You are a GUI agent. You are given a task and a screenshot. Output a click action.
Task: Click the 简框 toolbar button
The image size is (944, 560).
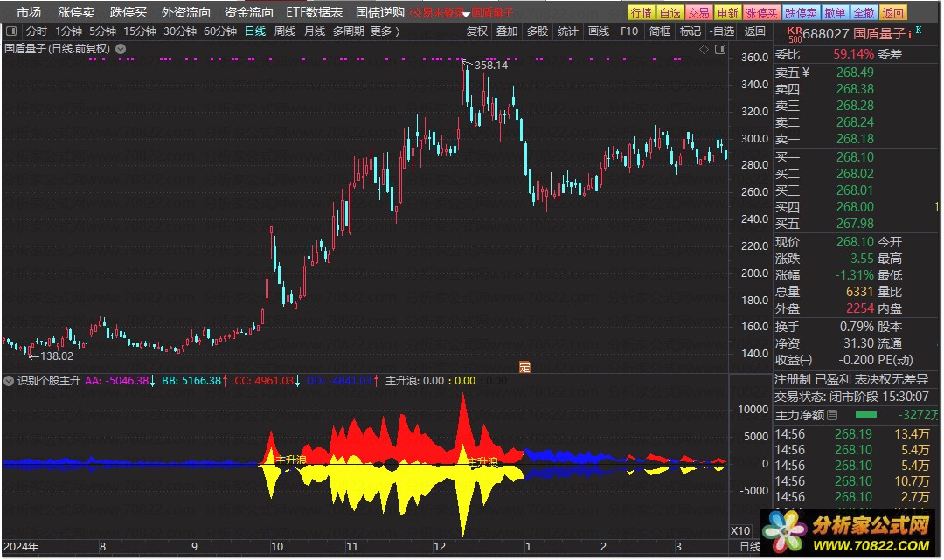point(660,31)
